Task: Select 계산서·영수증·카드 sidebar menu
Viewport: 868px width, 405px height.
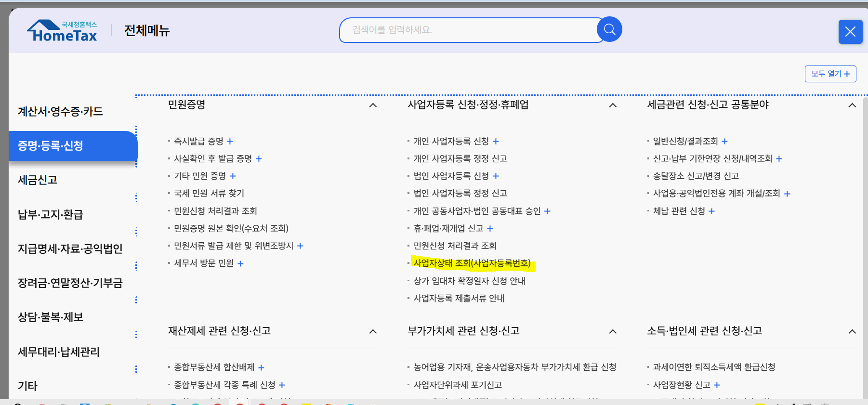Action: coord(60,111)
